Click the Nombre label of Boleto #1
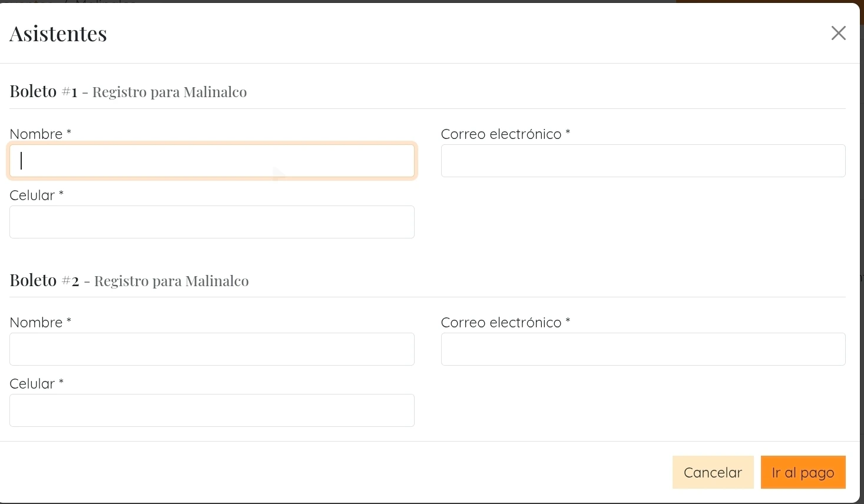864x504 pixels. [36, 134]
